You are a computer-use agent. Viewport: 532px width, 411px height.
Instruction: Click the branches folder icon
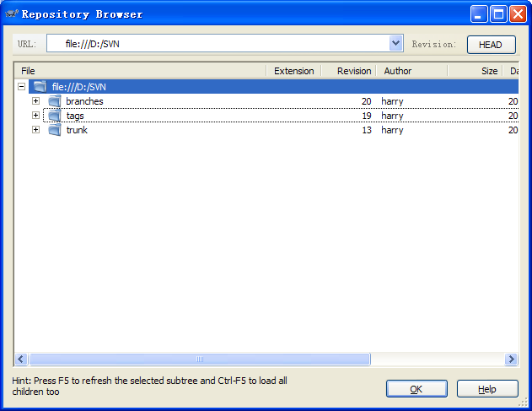(x=54, y=101)
